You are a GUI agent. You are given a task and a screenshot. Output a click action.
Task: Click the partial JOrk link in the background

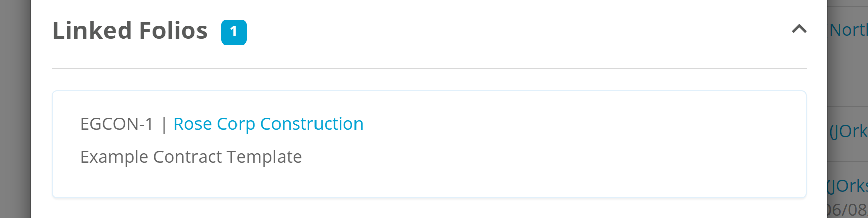pyautogui.click(x=848, y=132)
